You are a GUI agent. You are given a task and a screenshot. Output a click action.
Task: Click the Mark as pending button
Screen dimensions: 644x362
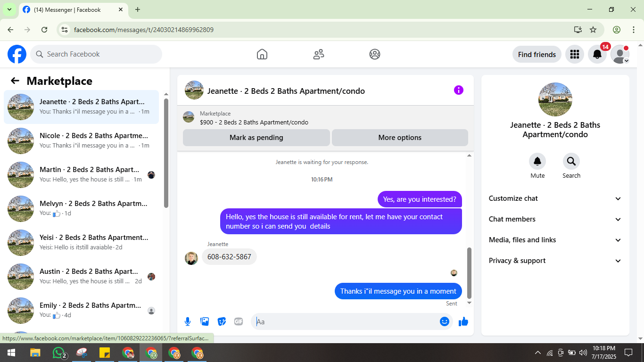click(x=256, y=138)
